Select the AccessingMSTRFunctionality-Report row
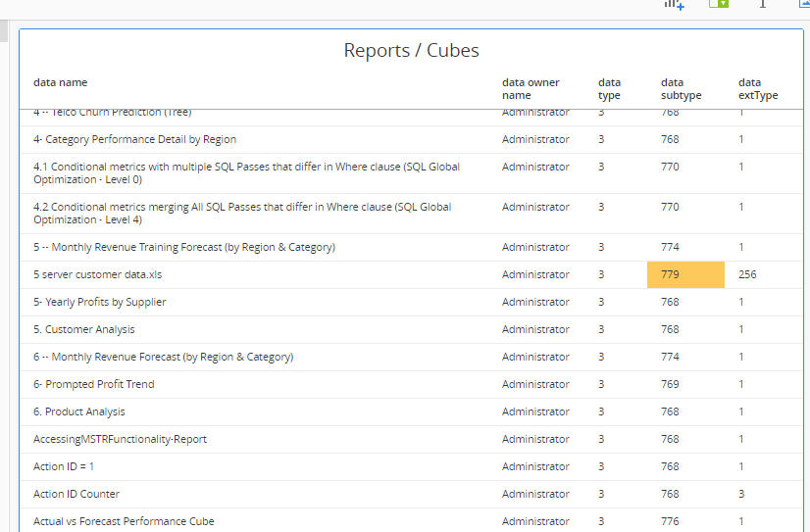Viewport: 810px width, 532px height. click(120, 440)
